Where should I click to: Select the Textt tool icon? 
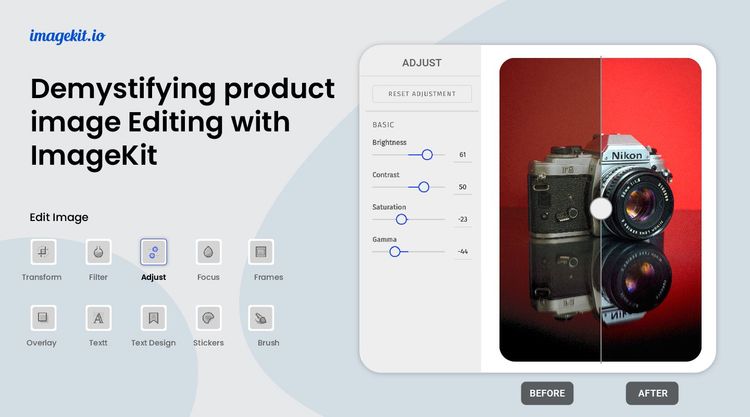99,318
